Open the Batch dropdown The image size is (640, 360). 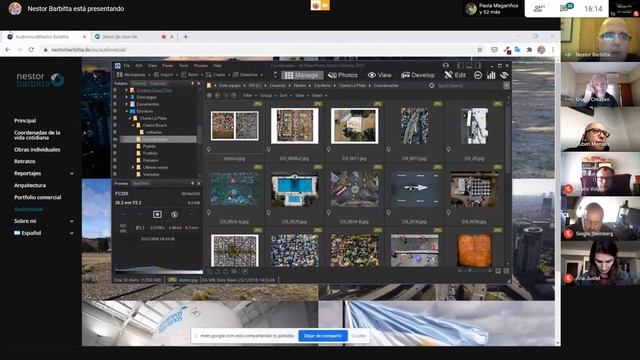pyautogui.click(x=192, y=75)
